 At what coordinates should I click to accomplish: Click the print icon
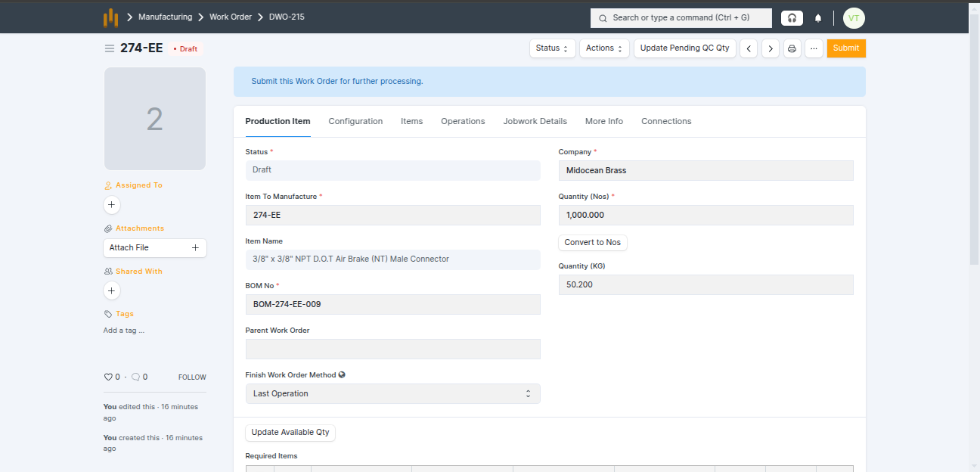[792, 48]
